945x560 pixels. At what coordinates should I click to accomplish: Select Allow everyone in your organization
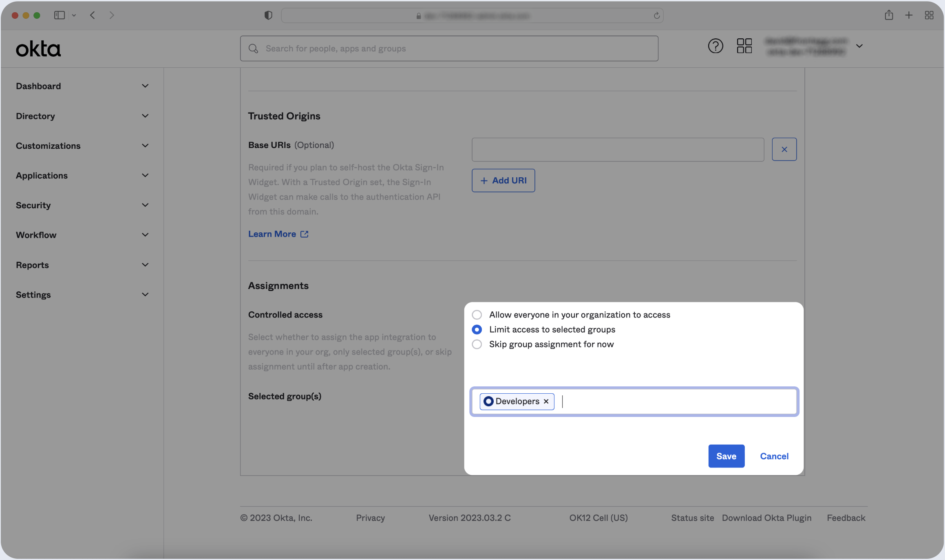(x=477, y=315)
